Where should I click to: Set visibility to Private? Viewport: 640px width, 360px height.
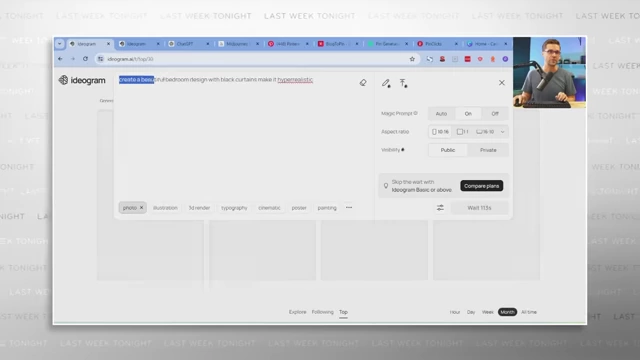click(488, 150)
